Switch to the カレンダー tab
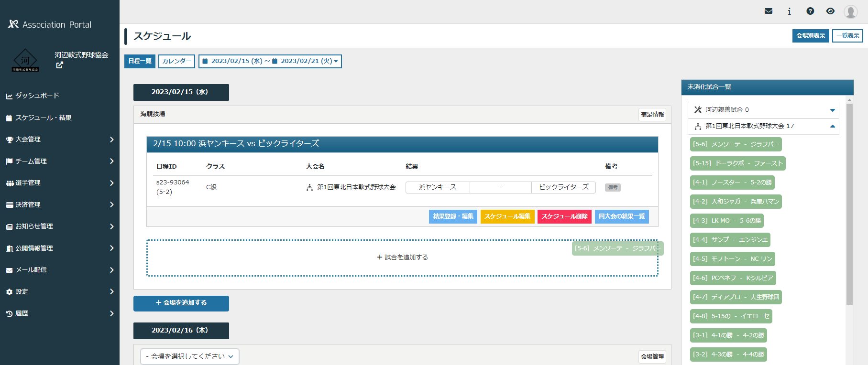 tap(176, 61)
